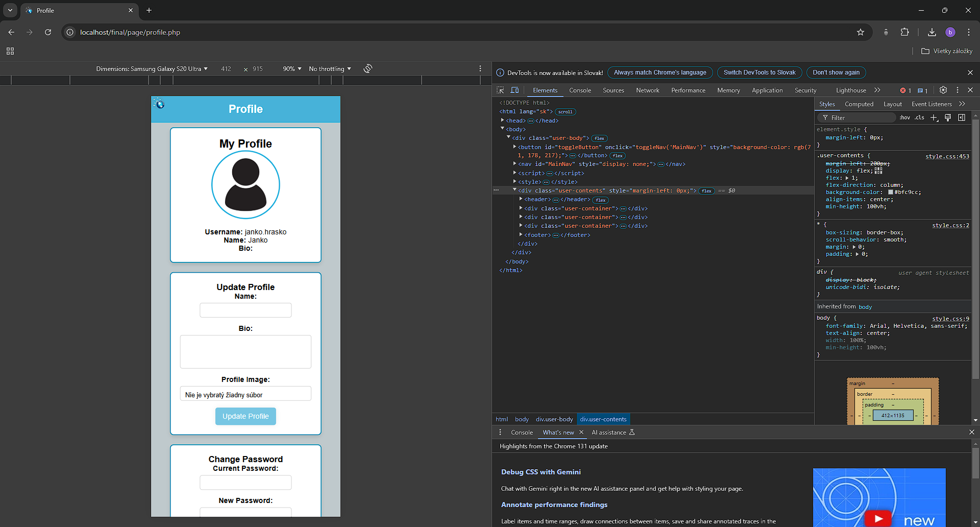Open the Chrome extensions puzzle icon
Image resolution: width=980 pixels, height=527 pixels.
[x=904, y=32]
